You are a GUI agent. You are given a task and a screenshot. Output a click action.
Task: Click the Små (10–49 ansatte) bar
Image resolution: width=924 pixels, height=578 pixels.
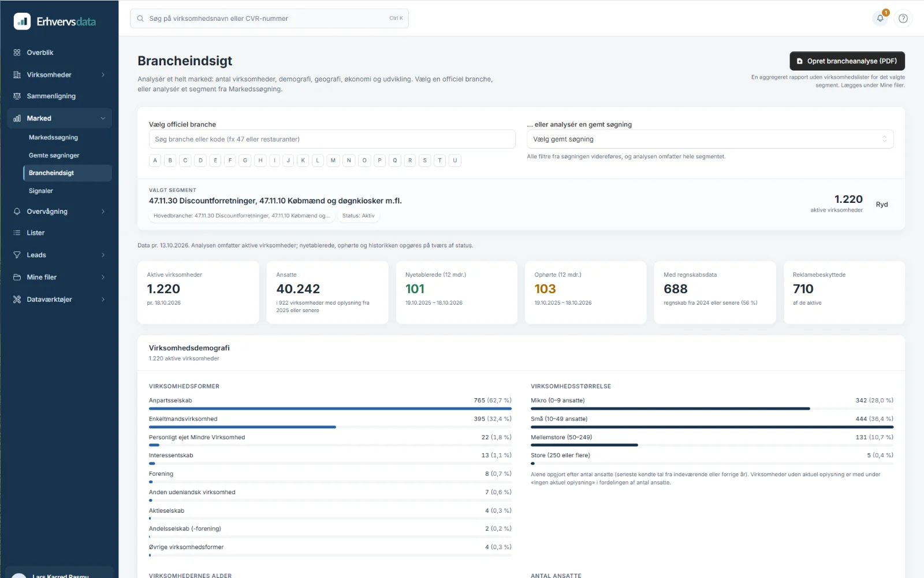pos(712,427)
